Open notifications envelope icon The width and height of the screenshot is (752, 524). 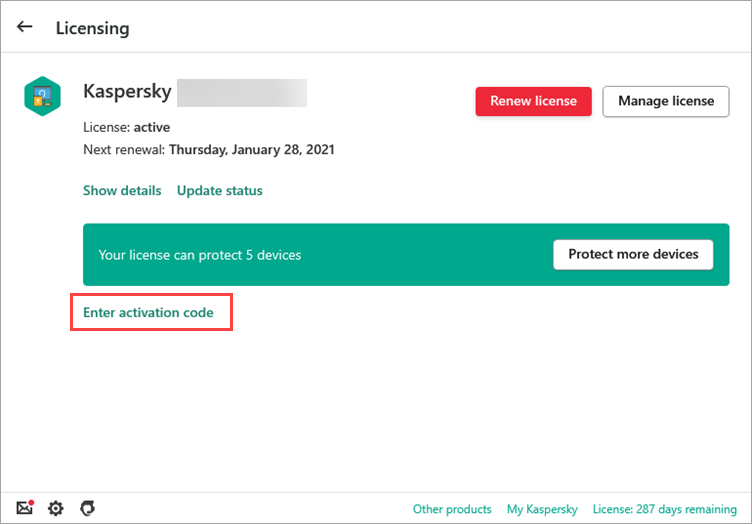pyautogui.click(x=25, y=507)
